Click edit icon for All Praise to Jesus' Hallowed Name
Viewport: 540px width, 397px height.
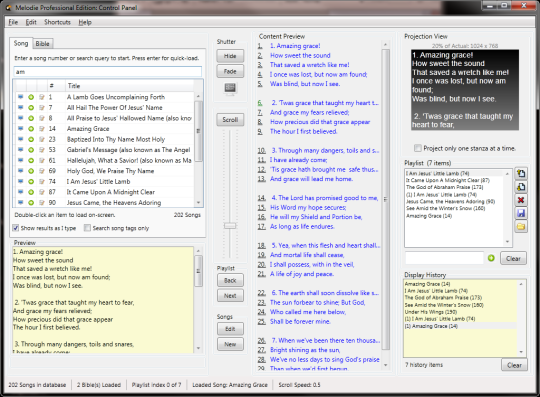tap(42, 118)
